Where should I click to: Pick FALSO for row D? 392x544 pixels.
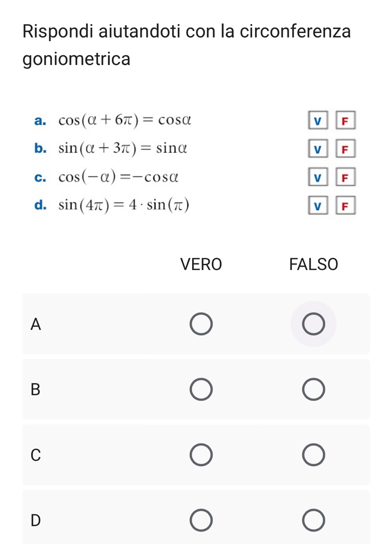(x=313, y=520)
